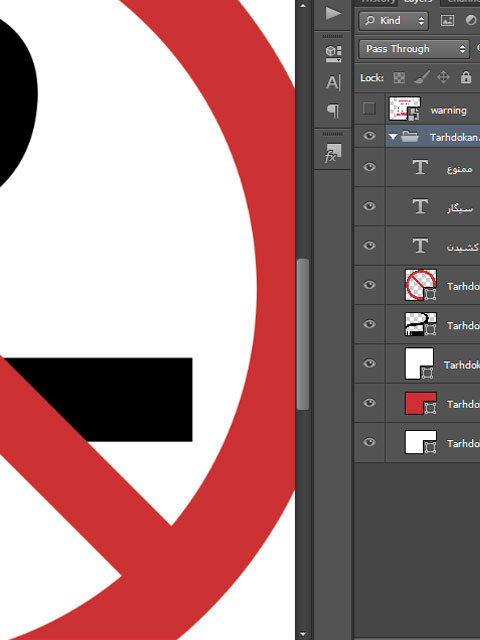Click the T icon of ممنوع layer
Viewport: 480px width, 640px height.
420,167
